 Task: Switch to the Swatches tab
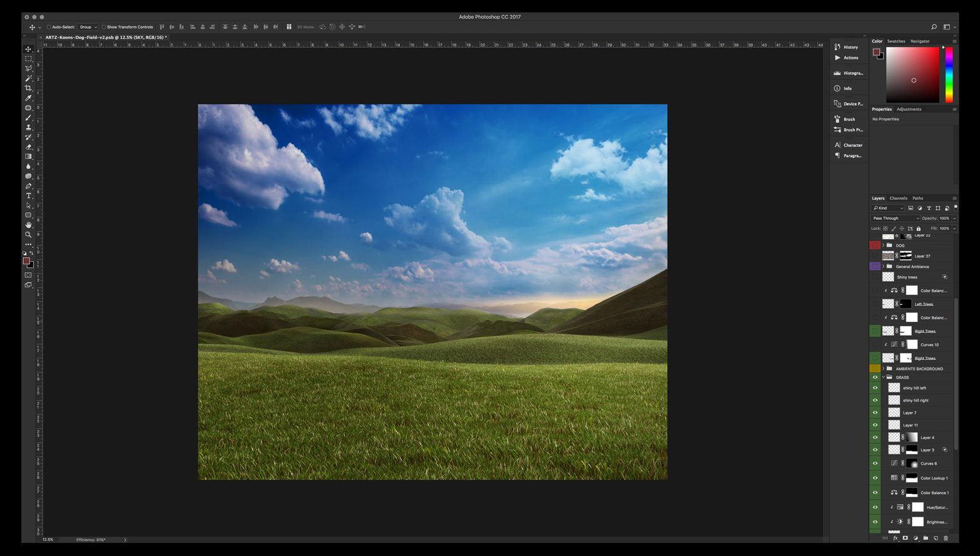896,41
